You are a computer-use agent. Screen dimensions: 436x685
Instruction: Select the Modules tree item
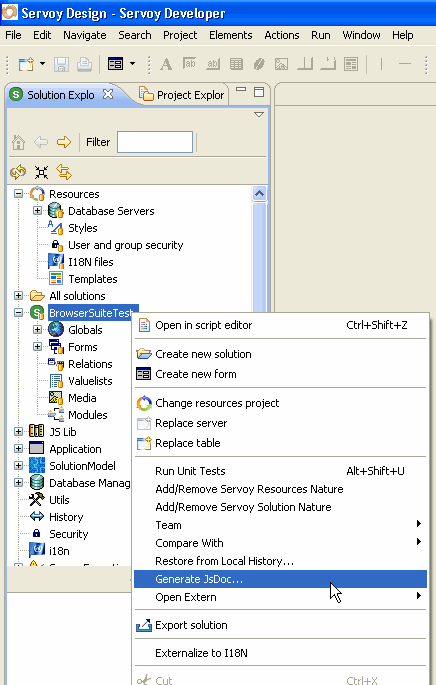(87, 415)
